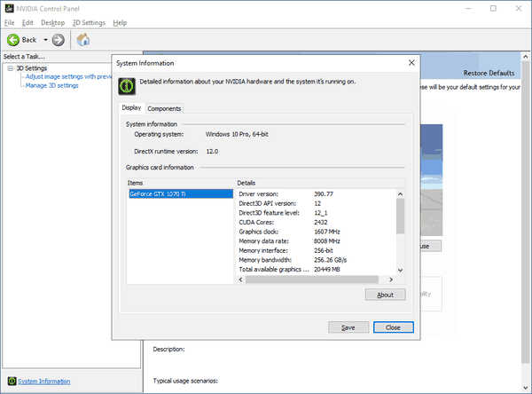The image size is (532, 394).
Task: Click the System Information icon at bottom left
Action: pos(12,381)
